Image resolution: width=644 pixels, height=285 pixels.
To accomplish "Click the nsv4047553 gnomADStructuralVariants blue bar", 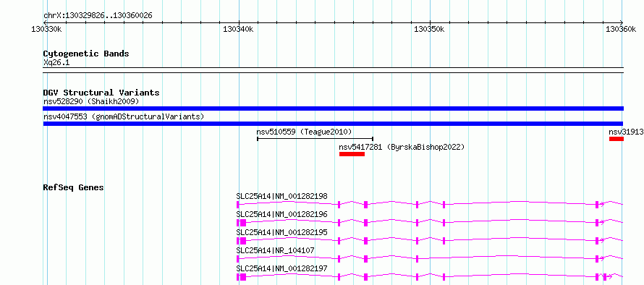I will click(x=333, y=124).
